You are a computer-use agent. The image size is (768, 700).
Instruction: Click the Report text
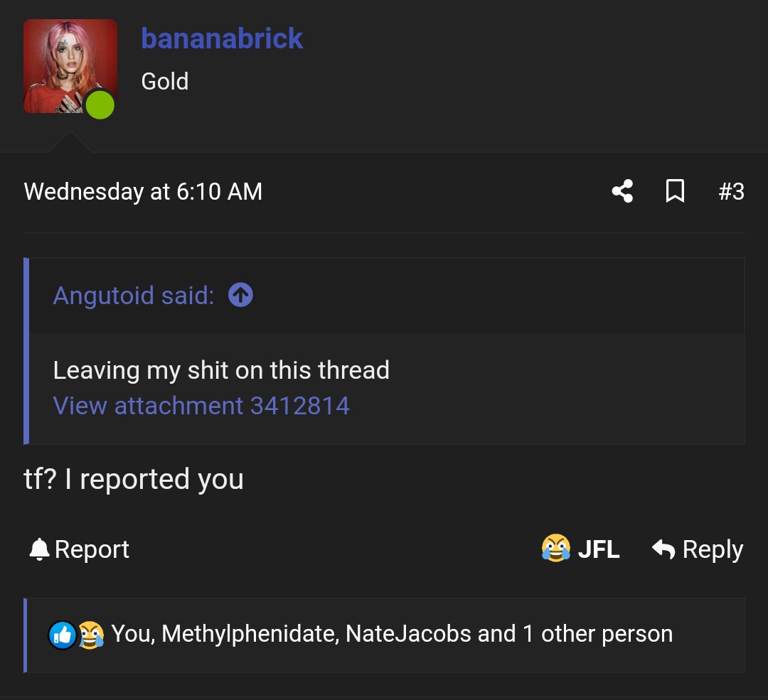(x=92, y=549)
